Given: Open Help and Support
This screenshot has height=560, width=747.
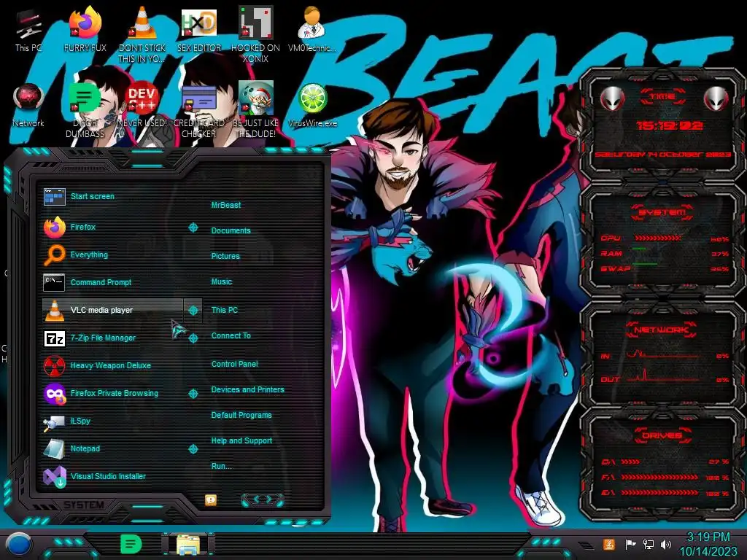Looking at the screenshot, I should pos(241,441).
